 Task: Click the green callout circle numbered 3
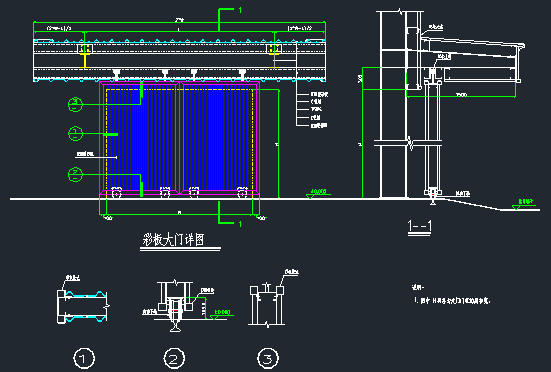75,104
